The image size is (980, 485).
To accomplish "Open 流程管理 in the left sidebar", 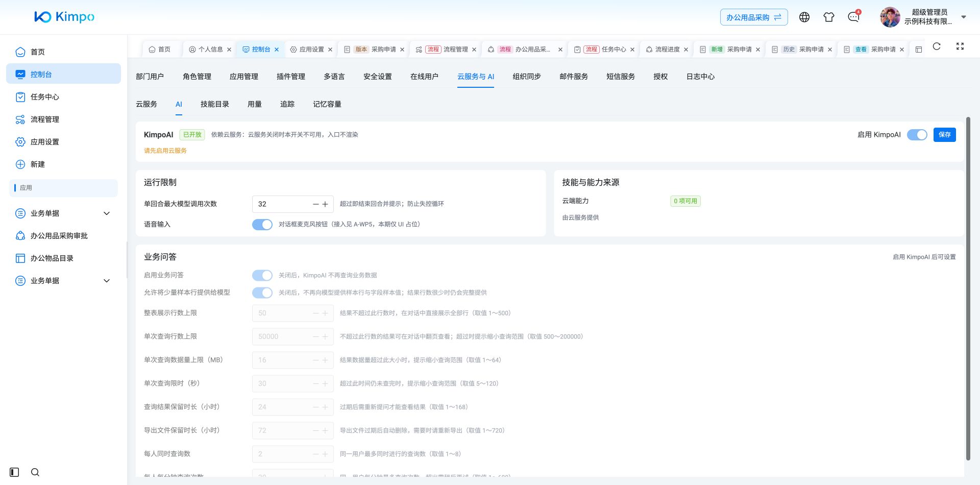I will 63,119.
